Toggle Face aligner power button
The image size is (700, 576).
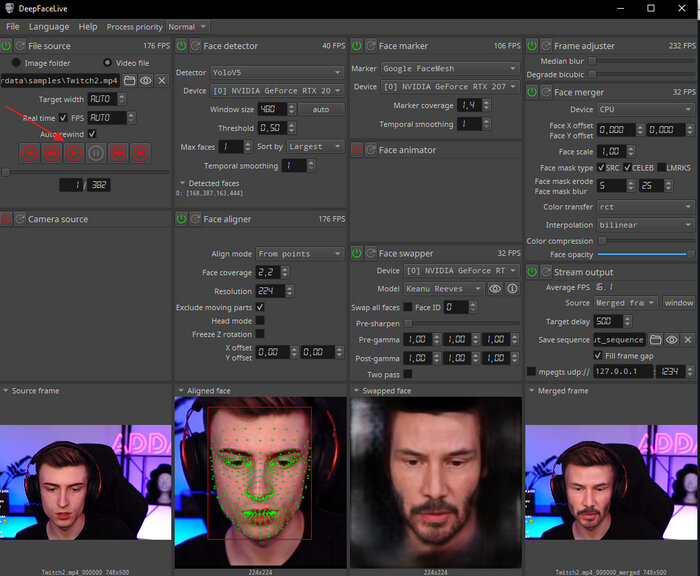point(181,219)
